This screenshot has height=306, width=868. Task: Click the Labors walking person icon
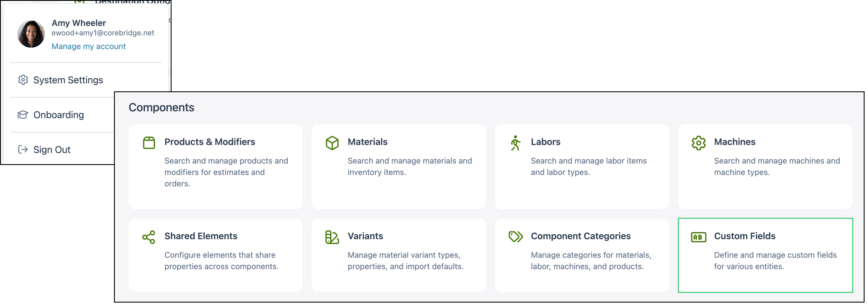point(515,143)
